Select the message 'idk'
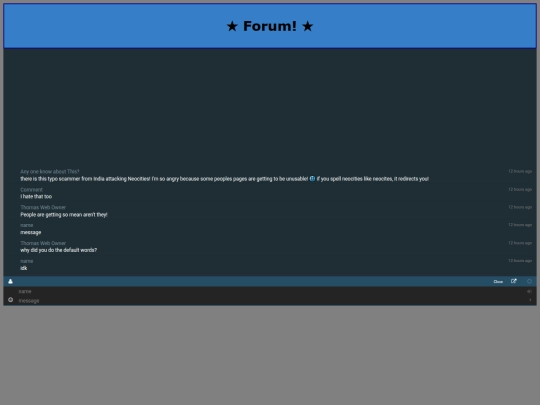Screen dimensions: 540x405 coord(23,268)
